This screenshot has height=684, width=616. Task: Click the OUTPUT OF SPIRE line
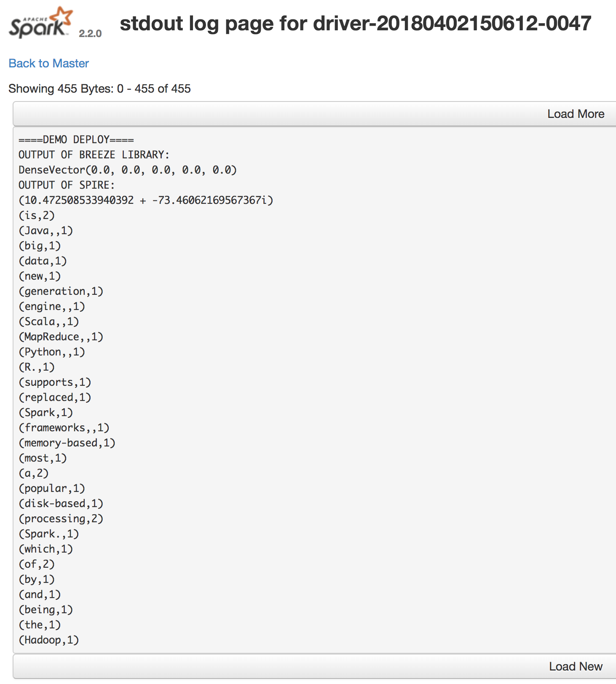[x=66, y=185]
